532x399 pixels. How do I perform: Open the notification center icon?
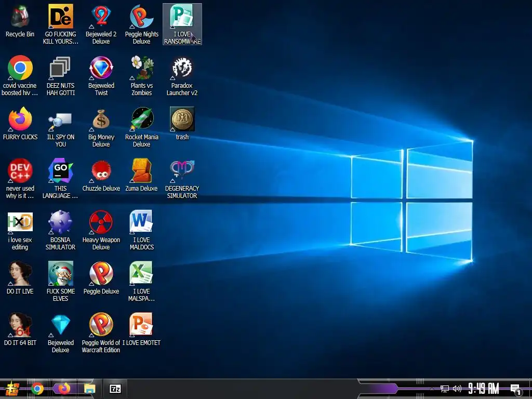point(516,390)
